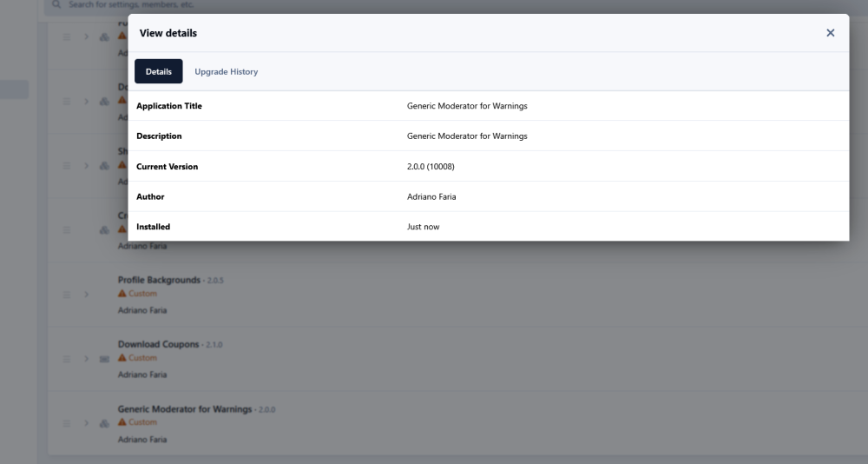The height and width of the screenshot is (464, 868).
Task: Click the Description row label
Action: pyautogui.click(x=159, y=136)
